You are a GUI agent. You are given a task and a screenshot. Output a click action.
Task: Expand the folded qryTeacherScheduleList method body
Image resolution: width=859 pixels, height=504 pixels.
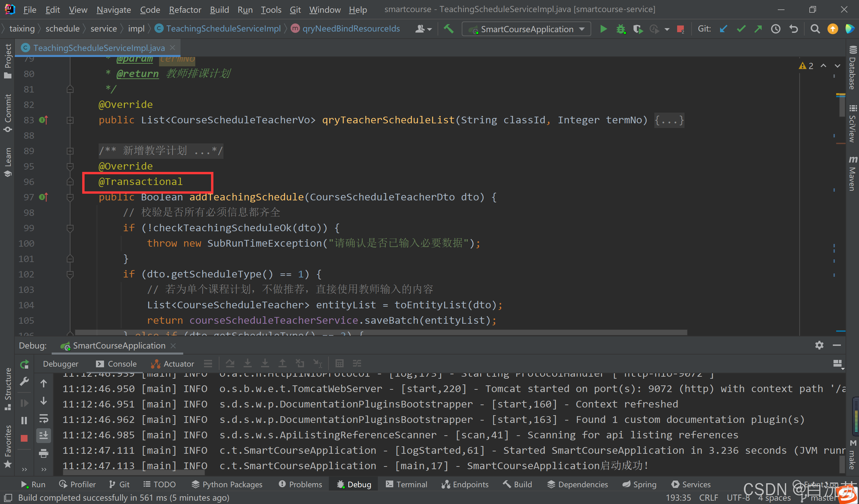(x=669, y=120)
